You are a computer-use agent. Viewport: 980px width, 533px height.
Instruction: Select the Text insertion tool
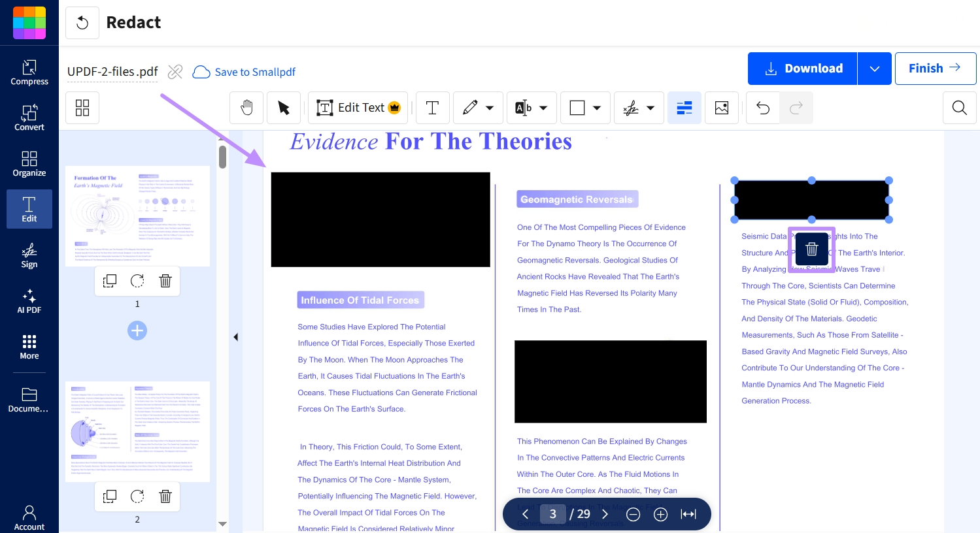pos(432,107)
